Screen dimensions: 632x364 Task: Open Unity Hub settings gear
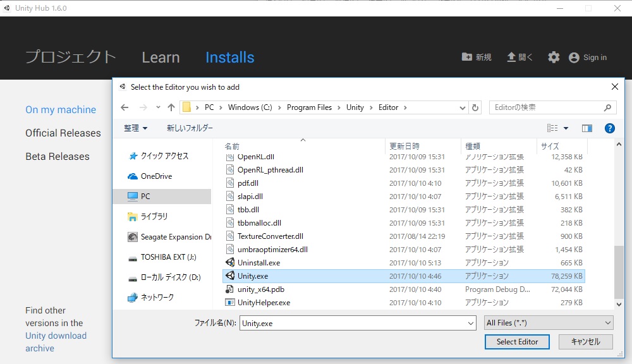click(x=554, y=58)
